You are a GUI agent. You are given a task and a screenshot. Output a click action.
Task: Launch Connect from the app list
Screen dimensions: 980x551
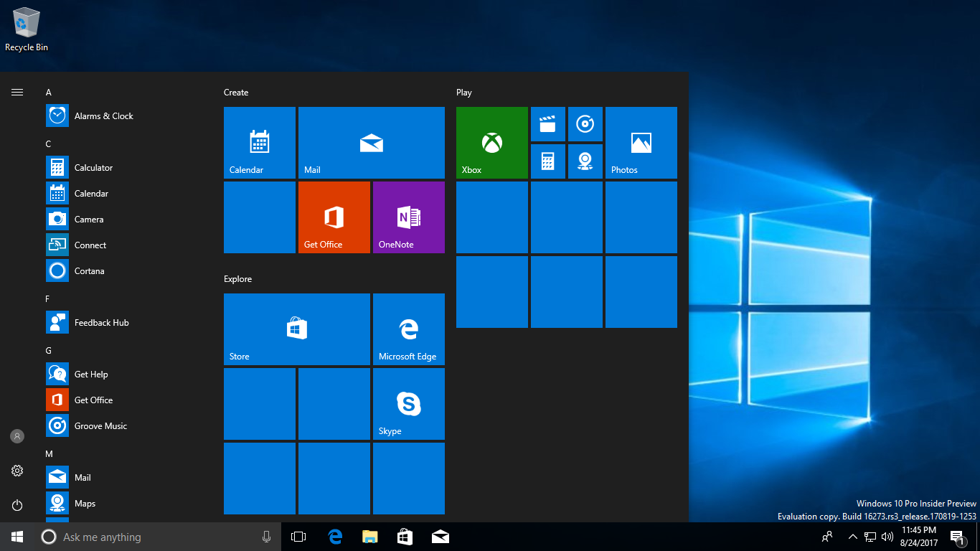tap(126, 245)
